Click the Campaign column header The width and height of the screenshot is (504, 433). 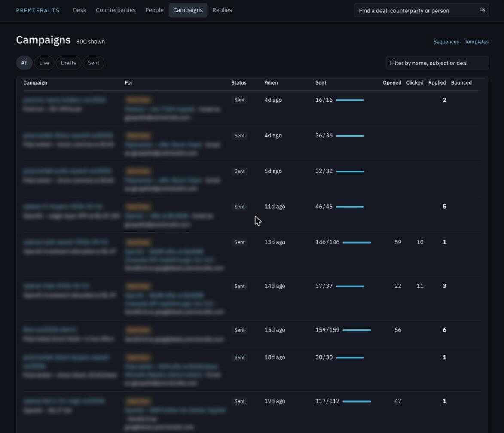pos(35,82)
